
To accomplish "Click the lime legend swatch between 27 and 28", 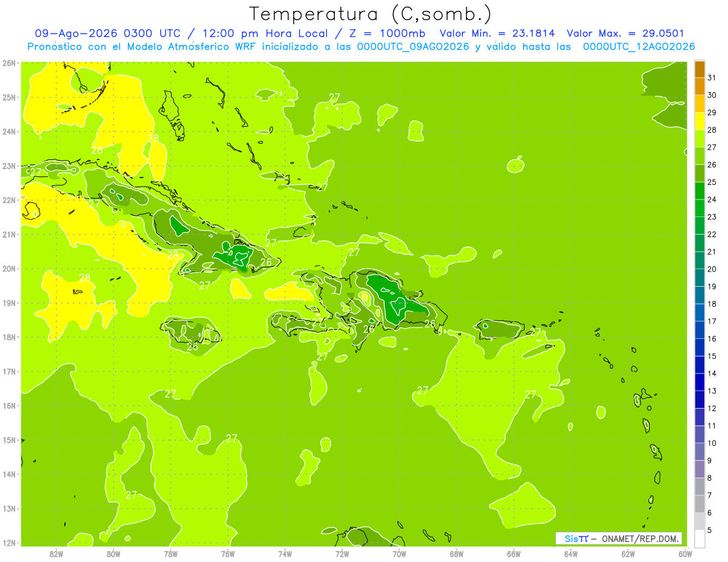I will [x=699, y=138].
